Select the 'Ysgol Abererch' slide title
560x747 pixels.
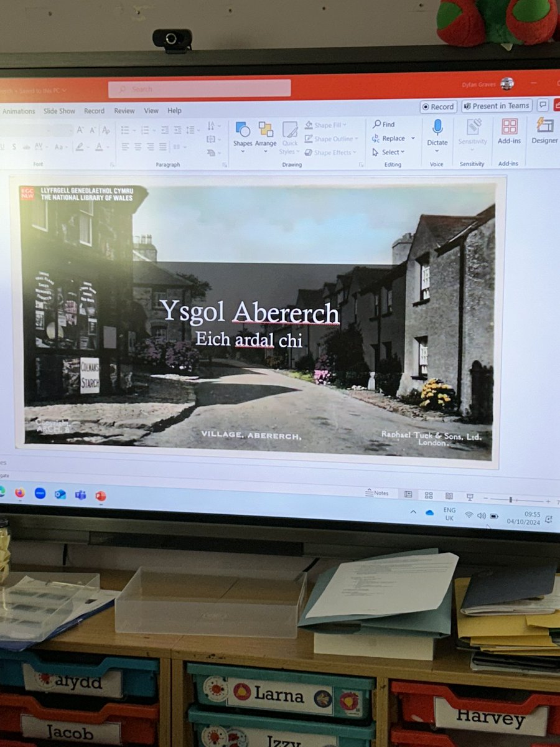point(250,312)
